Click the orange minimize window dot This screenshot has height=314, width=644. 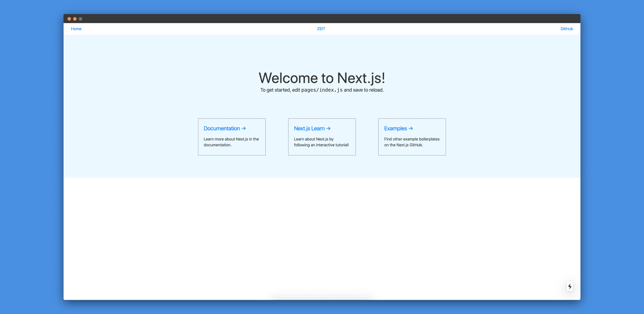point(75,19)
